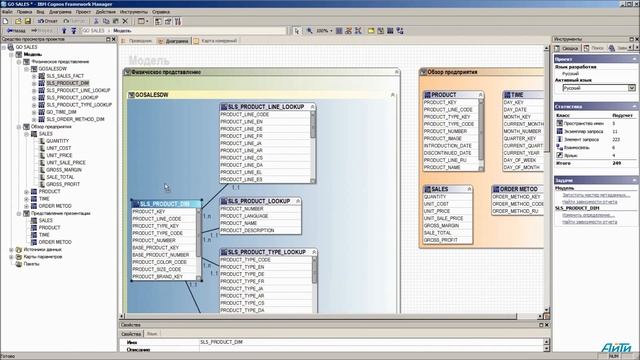Open the Активный язык language dropdown
The height and width of the screenshot is (360, 640).
[631, 88]
